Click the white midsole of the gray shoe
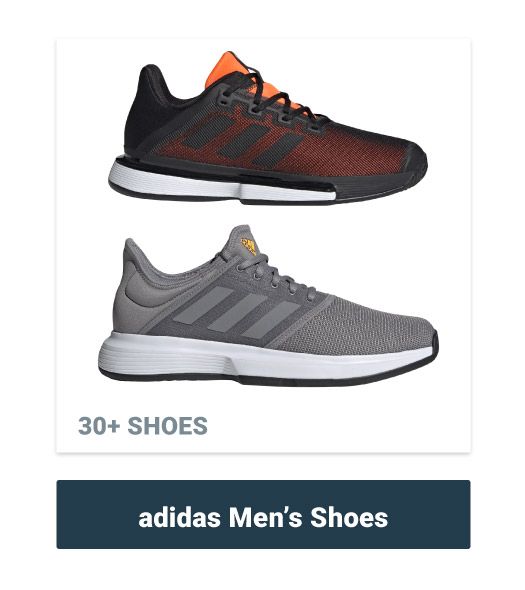The width and height of the screenshot is (525, 590). point(263,359)
